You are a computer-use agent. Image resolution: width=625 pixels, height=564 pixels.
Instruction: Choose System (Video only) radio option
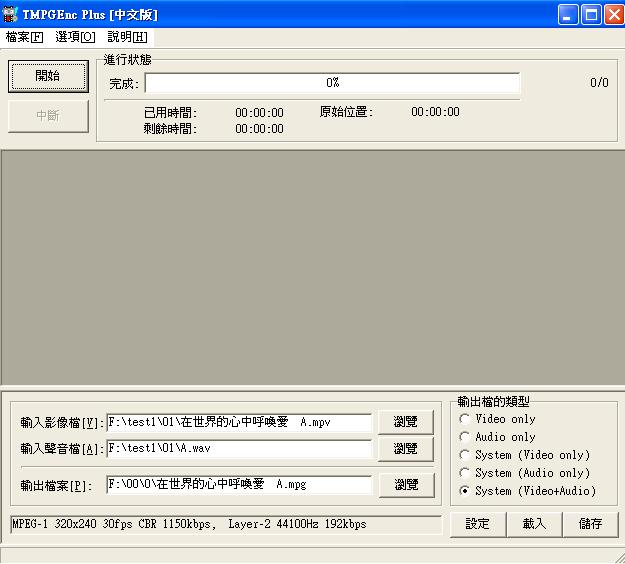click(465, 455)
